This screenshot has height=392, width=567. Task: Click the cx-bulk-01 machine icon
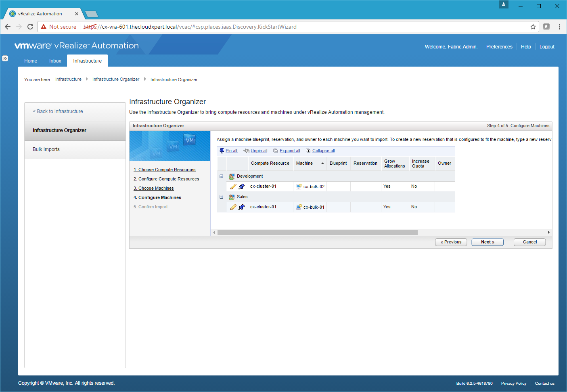[x=299, y=207]
